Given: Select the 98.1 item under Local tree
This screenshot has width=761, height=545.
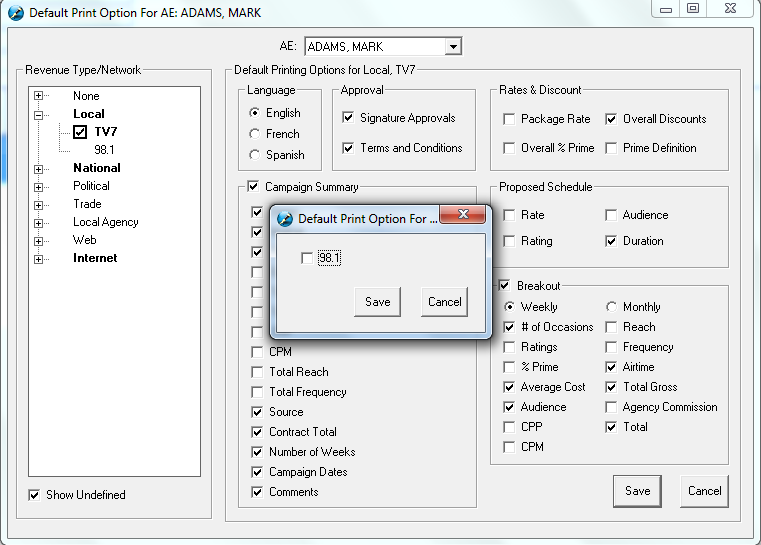Looking at the screenshot, I should click(104, 150).
